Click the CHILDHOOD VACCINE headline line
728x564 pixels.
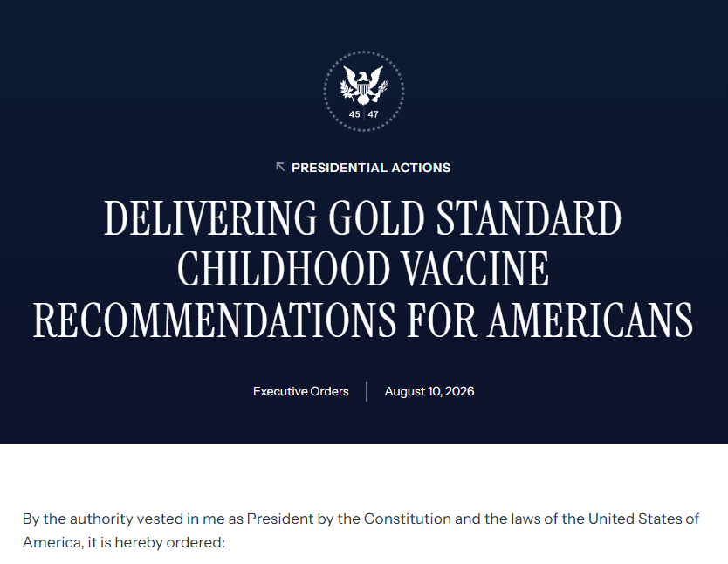point(363,268)
